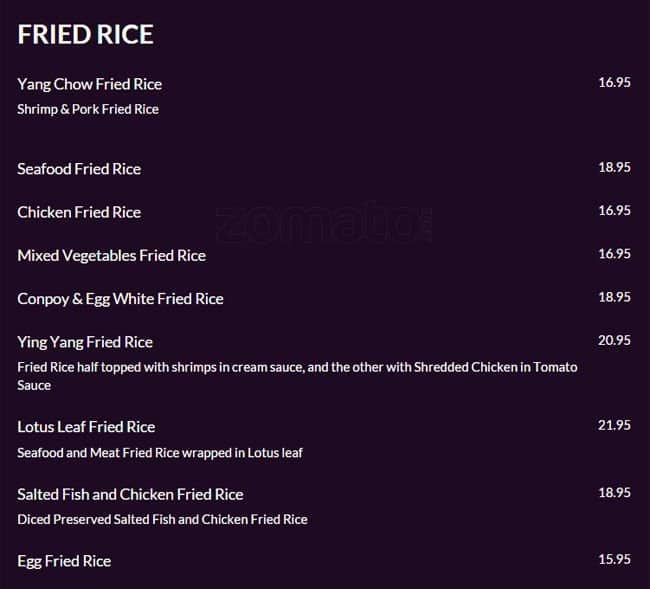Click the Yang Chow 16.95 price

pos(614,83)
